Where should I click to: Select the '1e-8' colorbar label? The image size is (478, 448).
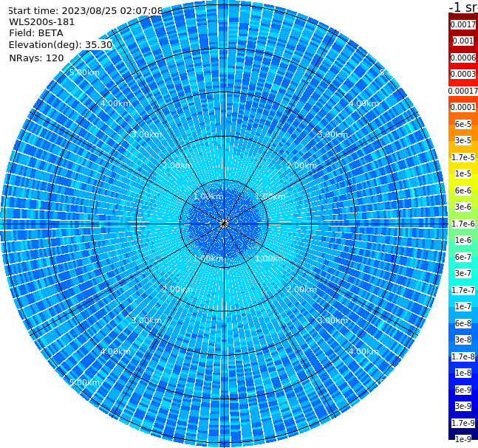click(463, 373)
